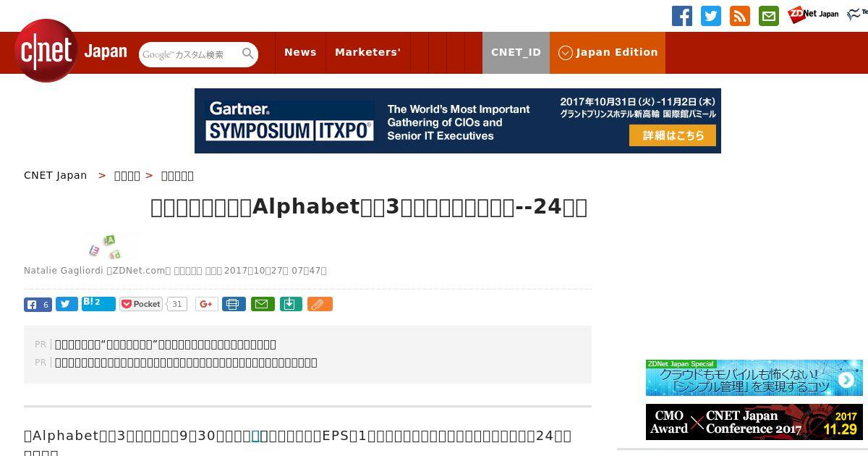The width and height of the screenshot is (868, 456).
Task: Click the search magnifier icon
Action: point(248,54)
